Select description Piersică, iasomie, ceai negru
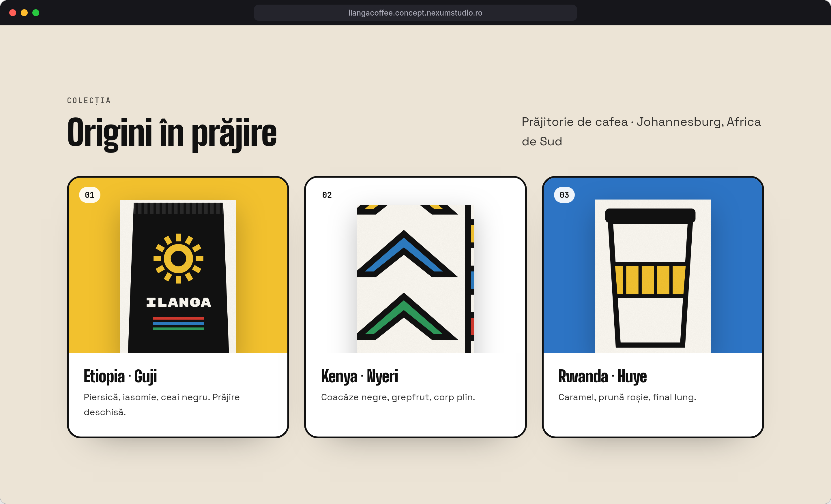The image size is (831, 504). [x=147, y=397]
